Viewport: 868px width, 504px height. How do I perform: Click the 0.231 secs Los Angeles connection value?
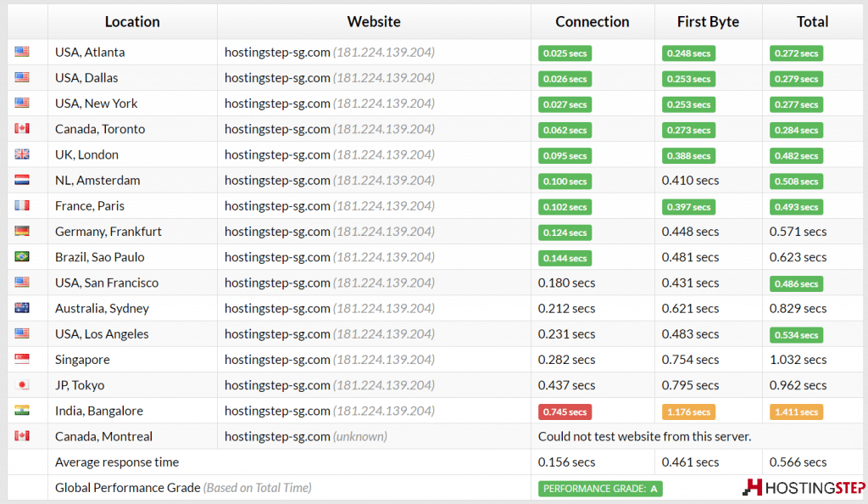click(566, 334)
